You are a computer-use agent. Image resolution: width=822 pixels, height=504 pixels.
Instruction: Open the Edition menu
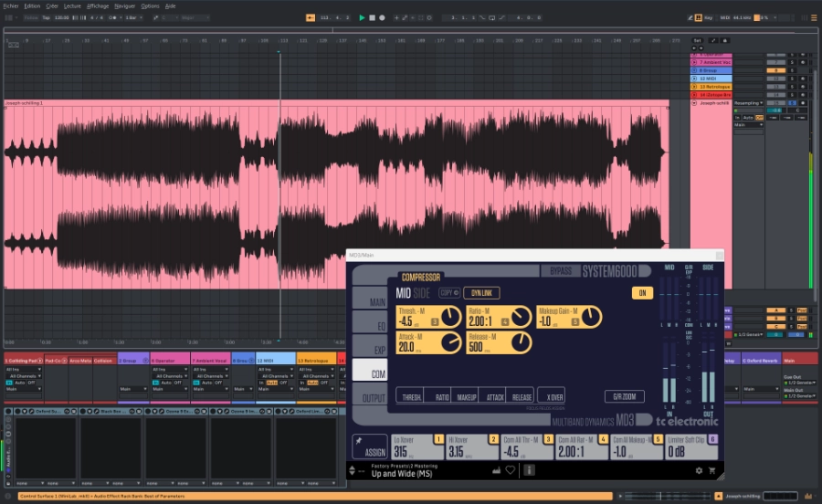point(32,5)
